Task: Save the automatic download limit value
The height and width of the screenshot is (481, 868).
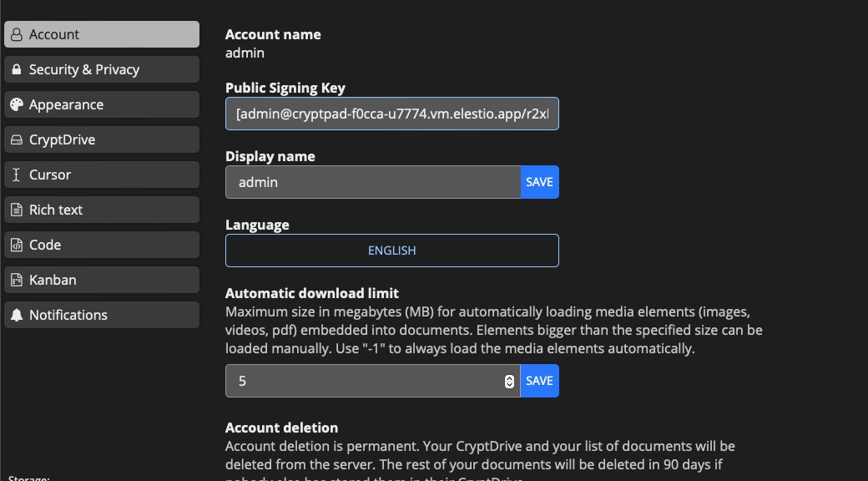Action: coord(540,380)
